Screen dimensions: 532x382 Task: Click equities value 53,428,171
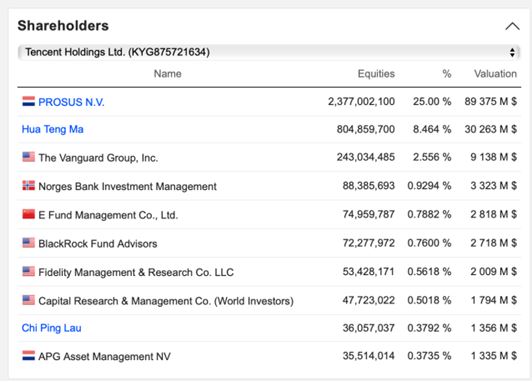pyautogui.click(x=369, y=272)
